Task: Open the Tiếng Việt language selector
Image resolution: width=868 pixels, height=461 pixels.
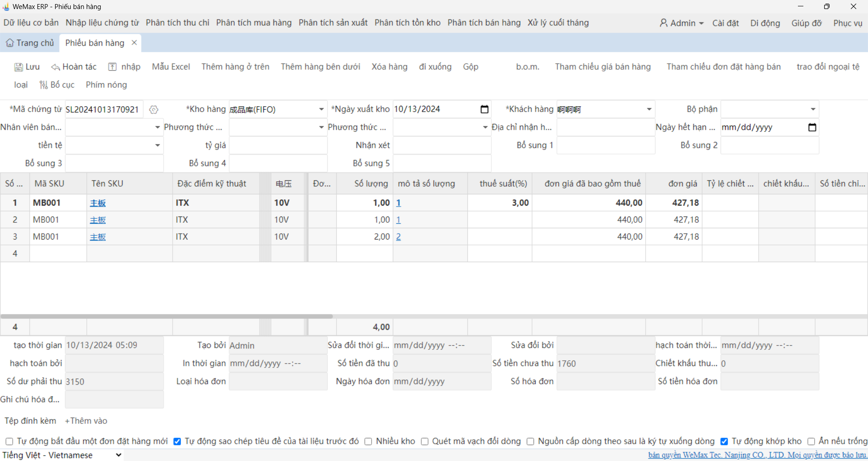Action: click(x=62, y=455)
